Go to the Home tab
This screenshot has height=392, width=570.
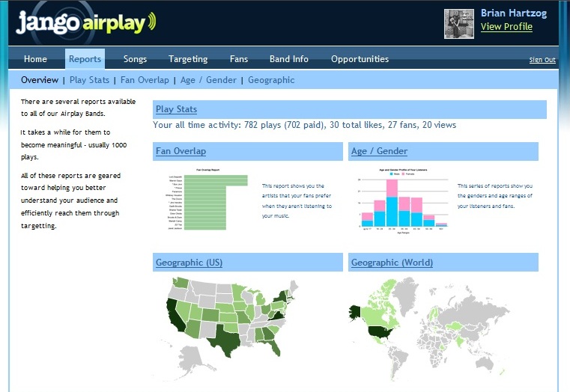click(x=35, y=59)
